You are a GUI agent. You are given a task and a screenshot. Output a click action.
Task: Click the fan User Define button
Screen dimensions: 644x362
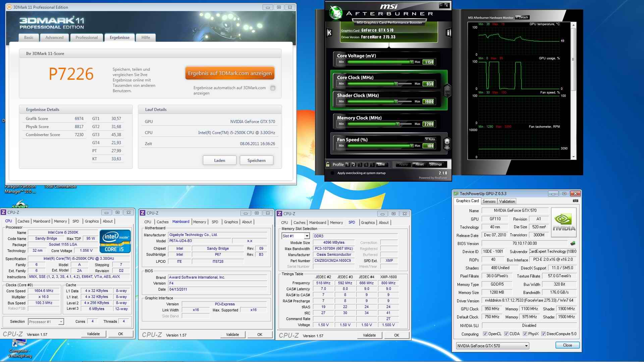point(447,143)
